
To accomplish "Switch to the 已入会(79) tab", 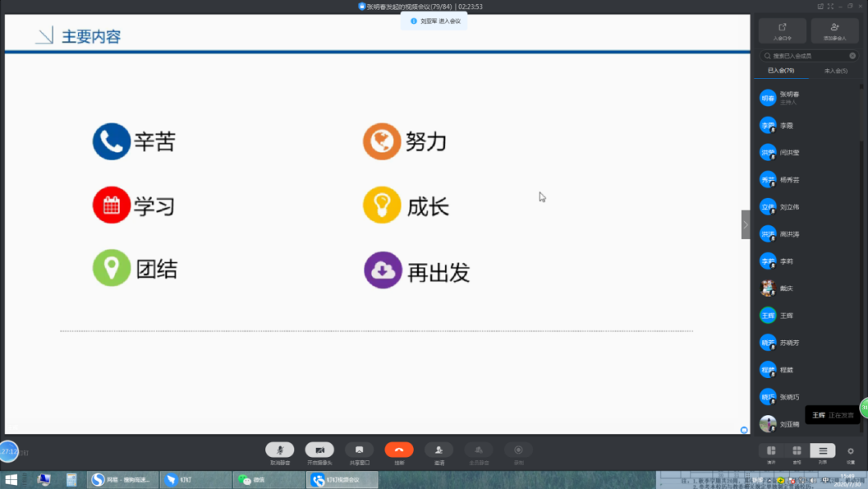I will pyautogui.click(x=780, y=71).
